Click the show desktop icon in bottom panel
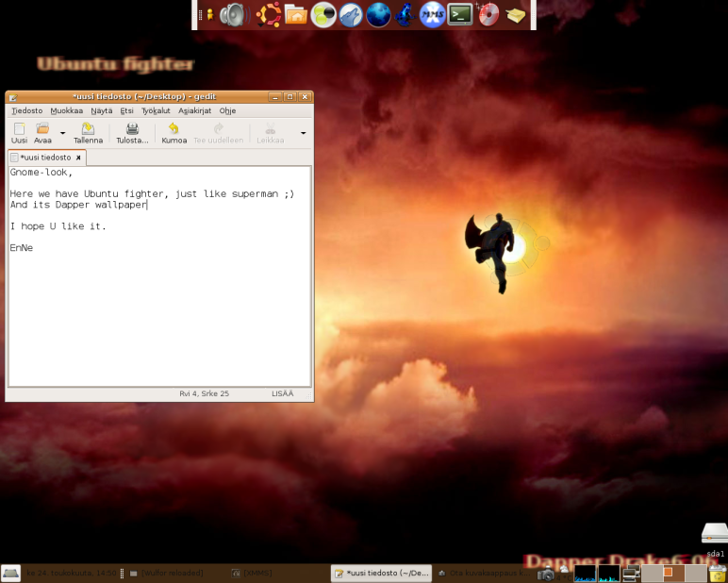Viewport: 728px width, 583px height. tap(10, 574)
